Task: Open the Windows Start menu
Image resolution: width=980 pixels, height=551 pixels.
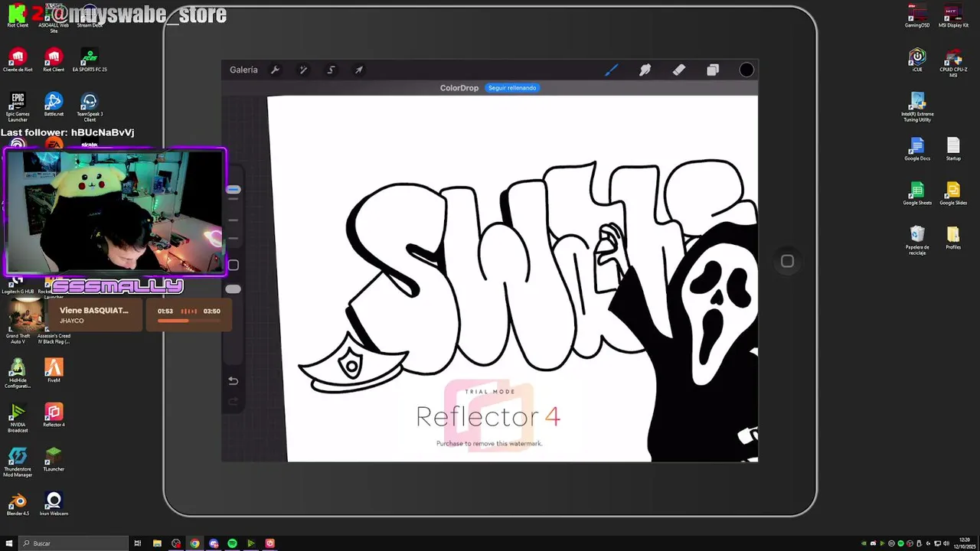Action: pos(9,543)
